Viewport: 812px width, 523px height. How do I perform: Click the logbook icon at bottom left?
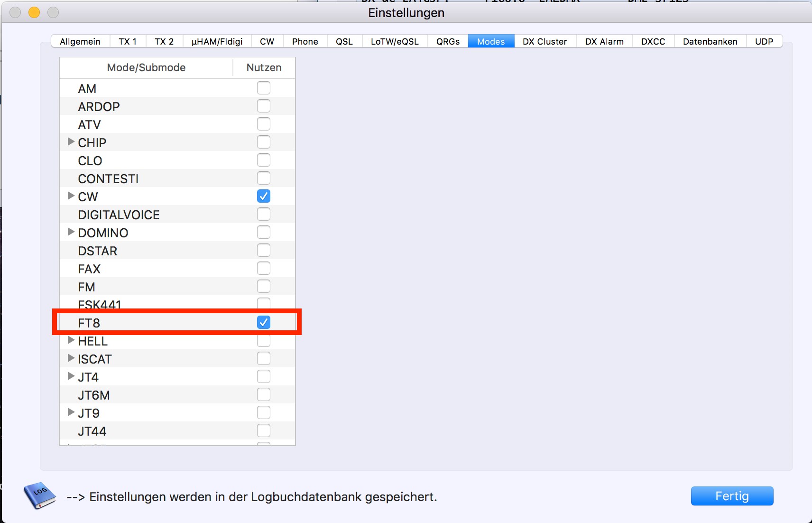(40, 496)
